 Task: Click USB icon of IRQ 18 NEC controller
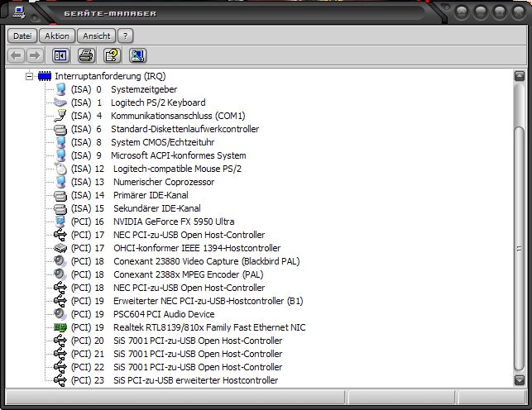point(60,288)
